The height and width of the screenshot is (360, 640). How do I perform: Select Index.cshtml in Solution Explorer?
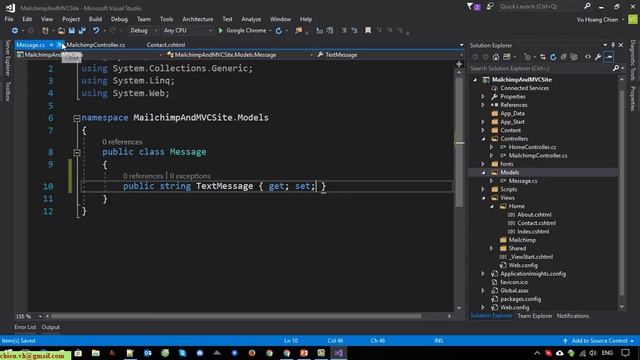tap(533, 232)
